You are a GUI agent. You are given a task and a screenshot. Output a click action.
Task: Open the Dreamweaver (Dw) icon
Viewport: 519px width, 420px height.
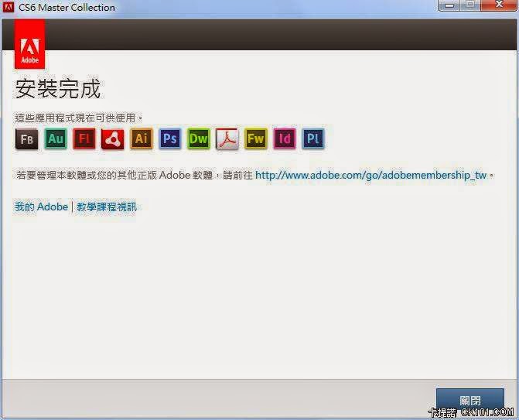point(199,138)
